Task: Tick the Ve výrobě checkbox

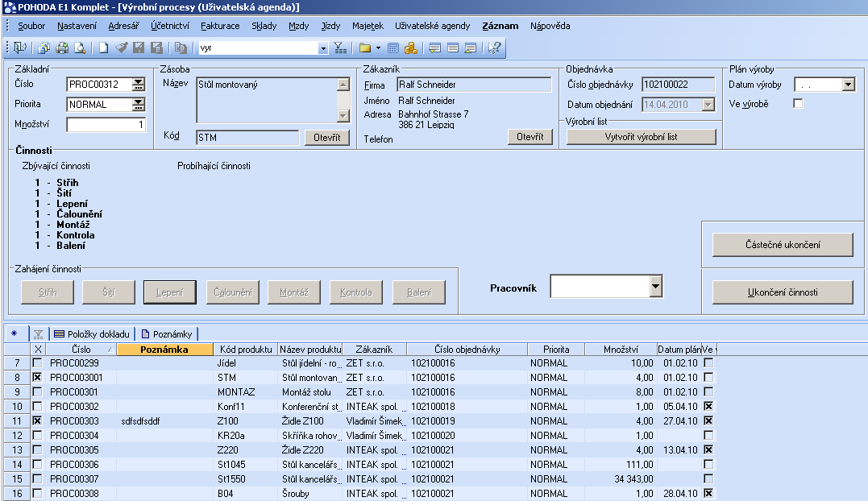Action: pos(798,103)
